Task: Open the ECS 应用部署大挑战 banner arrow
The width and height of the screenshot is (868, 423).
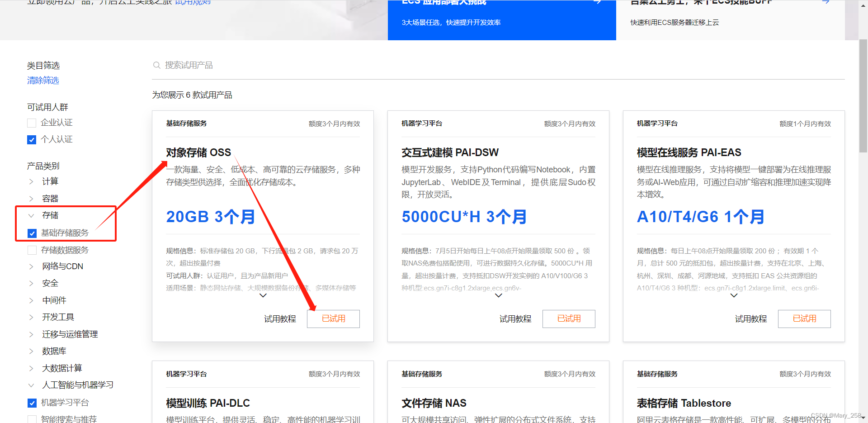Action: pos(598,2)
